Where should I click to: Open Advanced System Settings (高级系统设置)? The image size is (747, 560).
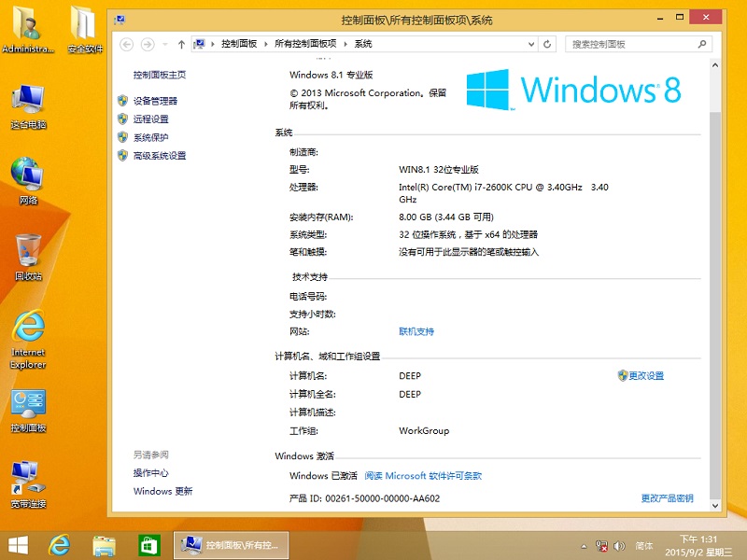point(159,156)
